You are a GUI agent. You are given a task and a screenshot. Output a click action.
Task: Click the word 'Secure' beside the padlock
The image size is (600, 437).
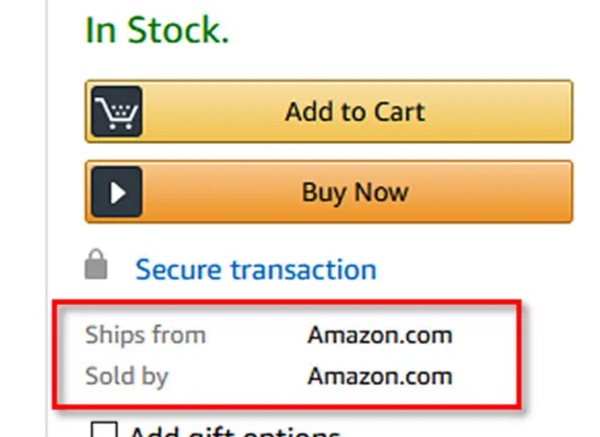pyautogui.click(x=178, y=269)
